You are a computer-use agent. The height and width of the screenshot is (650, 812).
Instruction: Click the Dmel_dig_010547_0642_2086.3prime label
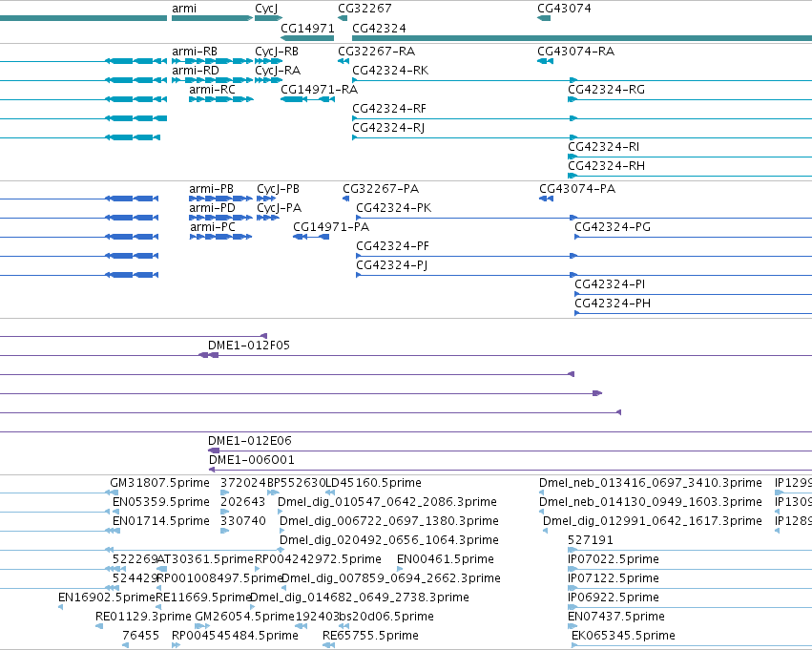[x=387, y=502]
